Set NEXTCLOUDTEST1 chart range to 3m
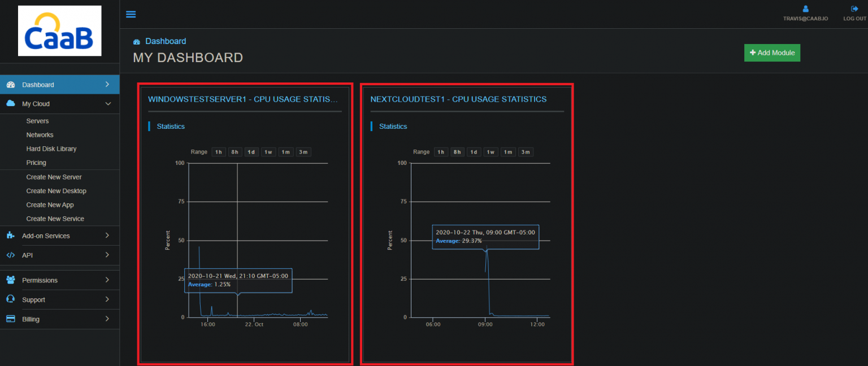This screenshot has height=366, width=868. [x=526, y=152]
